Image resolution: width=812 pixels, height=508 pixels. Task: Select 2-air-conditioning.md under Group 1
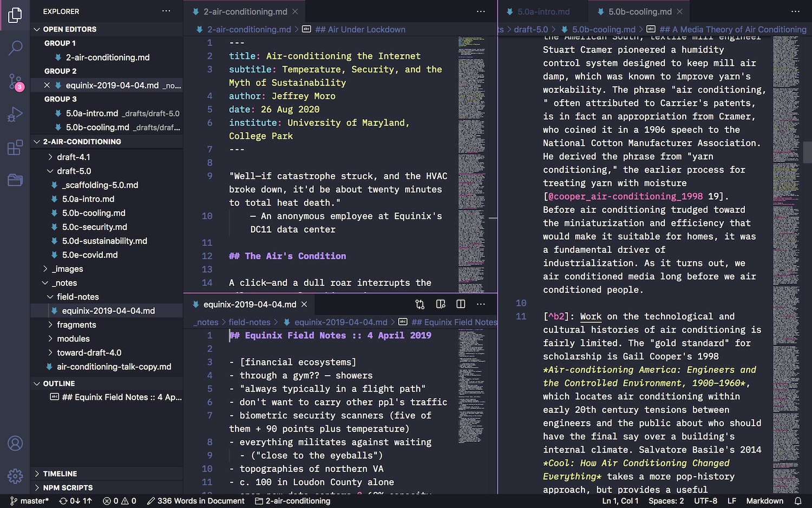pos(107,57)
